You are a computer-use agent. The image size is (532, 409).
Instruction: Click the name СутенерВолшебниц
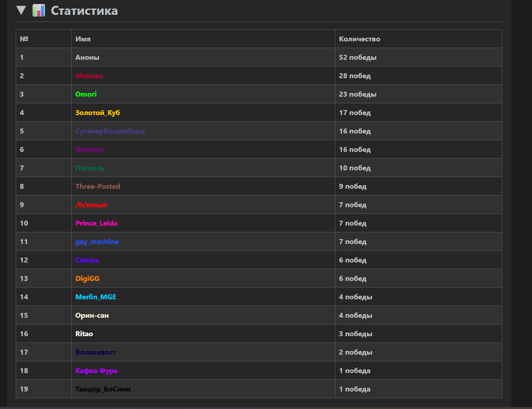[x=110, y=131]
